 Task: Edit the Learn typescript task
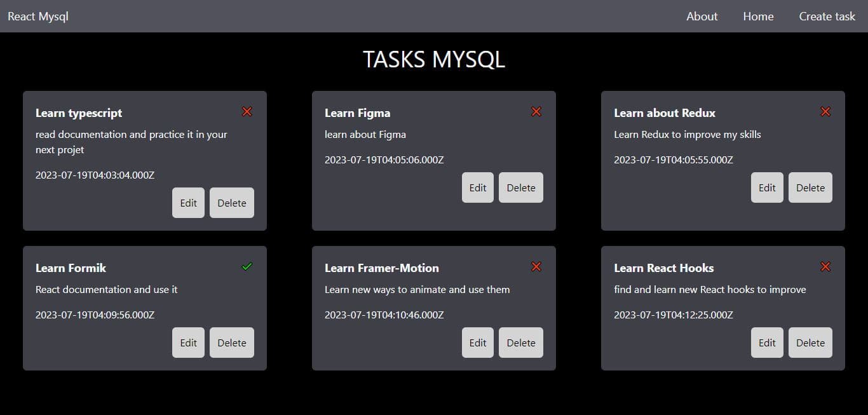[x=188, y=203]
